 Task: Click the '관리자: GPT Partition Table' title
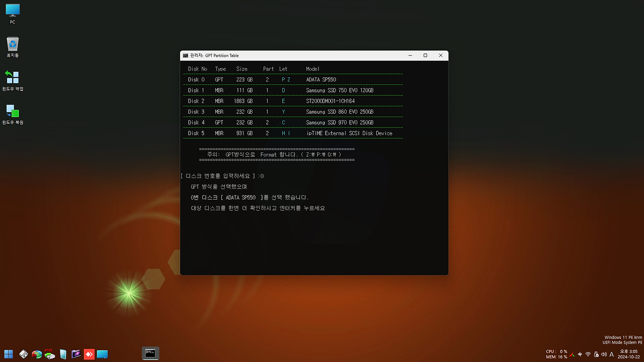(x=214, y=55)
